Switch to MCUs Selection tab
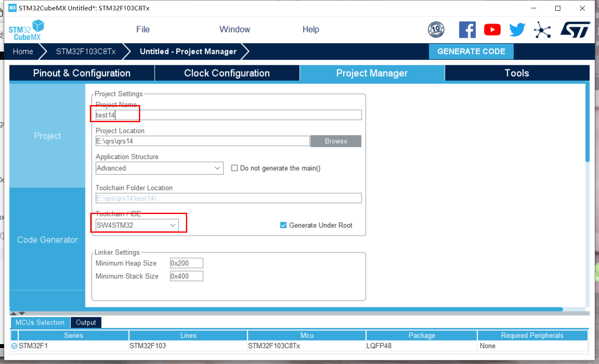This screenshot has height=364, width=599. 40,322
